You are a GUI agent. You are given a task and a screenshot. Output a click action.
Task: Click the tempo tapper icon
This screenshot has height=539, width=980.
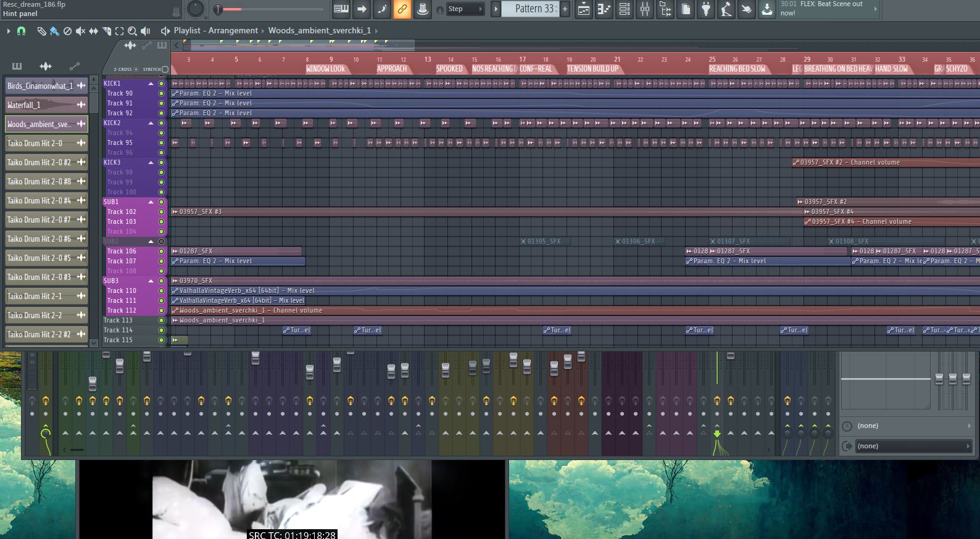click(x=726, y=9)
